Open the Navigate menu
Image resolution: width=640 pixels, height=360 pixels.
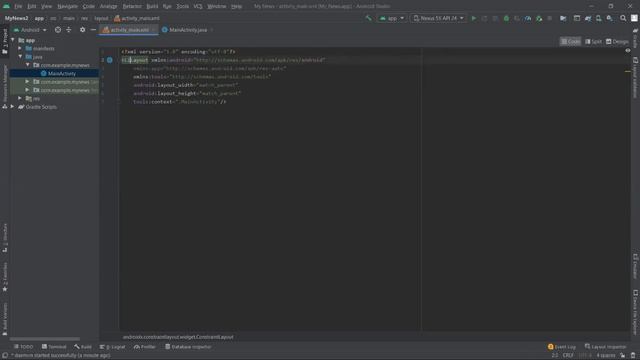coord(67,7)
